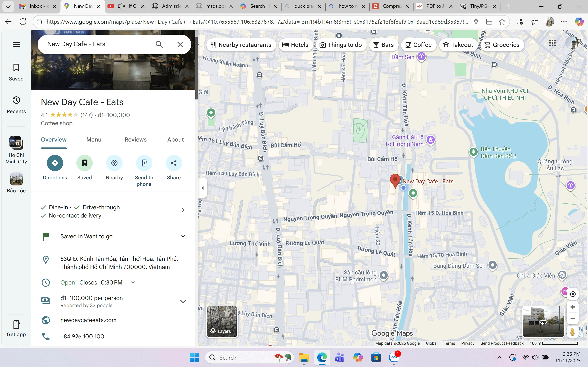This screenshot has height=367, width=588.
Task: Collapse the side panel arrow
Action: click(202, 188)
